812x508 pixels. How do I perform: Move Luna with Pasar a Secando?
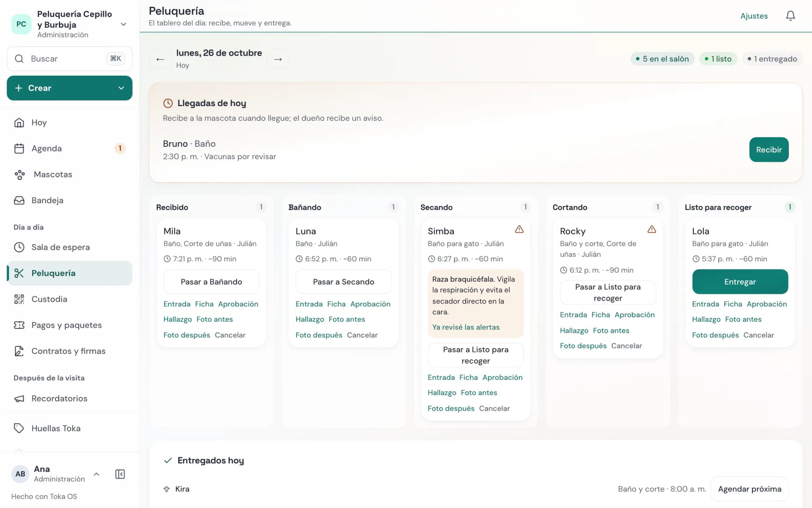click(x=343, y=282)
